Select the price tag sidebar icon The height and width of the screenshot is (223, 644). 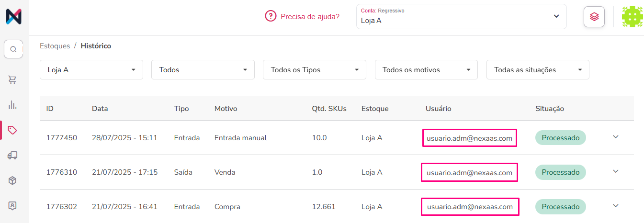pos(13,130)
